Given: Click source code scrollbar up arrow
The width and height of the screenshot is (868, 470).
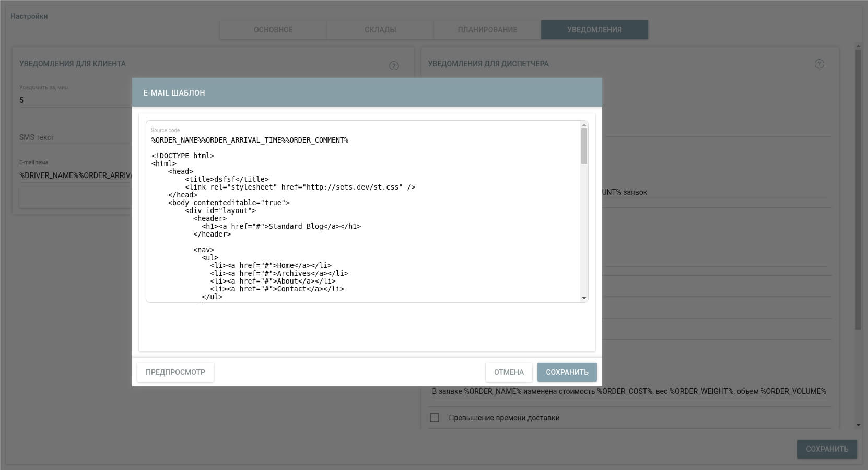Looking at the screenshot, I should 584,125.
